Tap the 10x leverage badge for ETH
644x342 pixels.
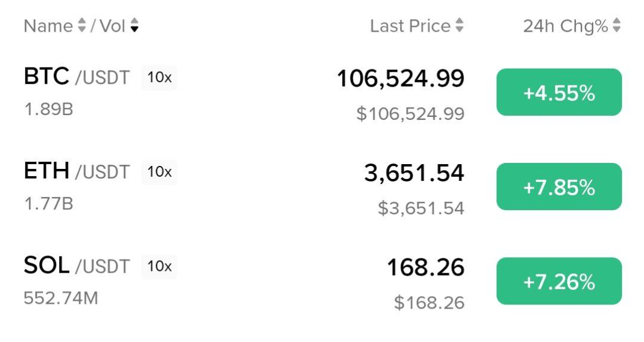[x=159, y=172]
